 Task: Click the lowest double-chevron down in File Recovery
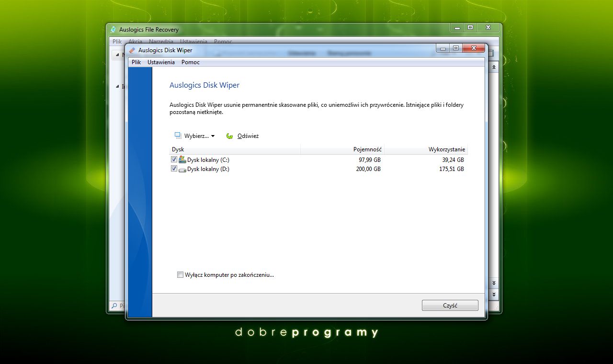[x=494, y=294]
